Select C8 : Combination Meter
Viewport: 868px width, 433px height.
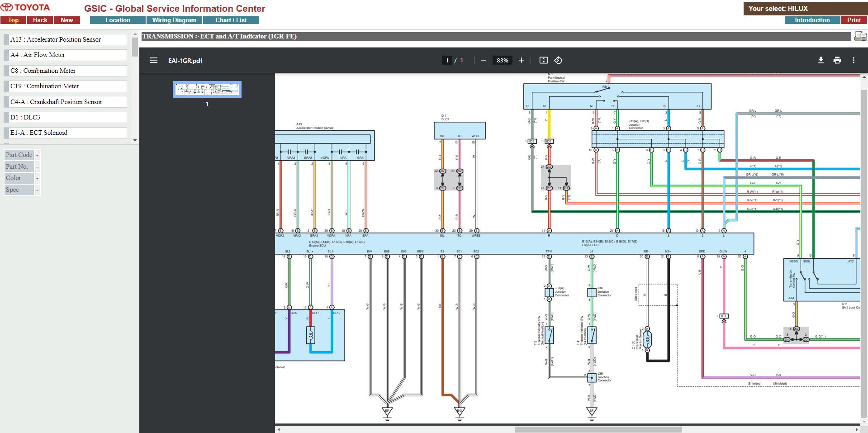[x=66, y=71]
